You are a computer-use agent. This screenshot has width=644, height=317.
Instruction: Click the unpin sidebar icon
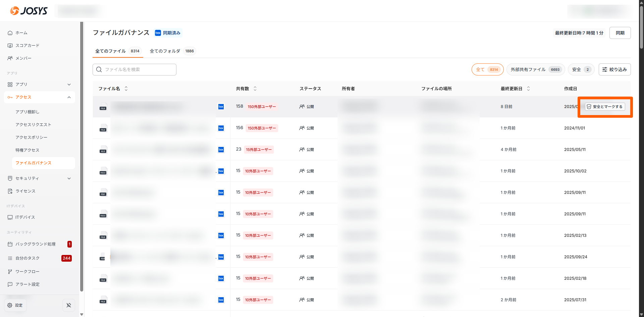pyautogui.click(x=69, y=305)
